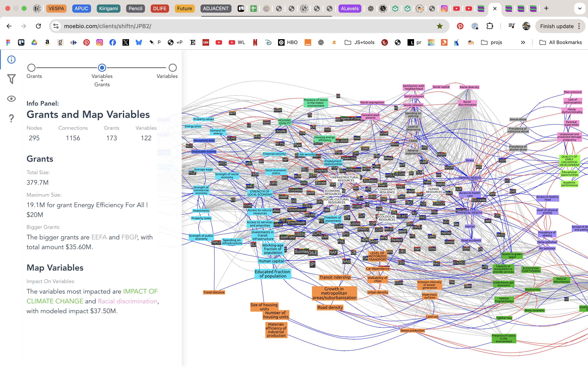Switch to the VESPA tab group

coord(56,9)
